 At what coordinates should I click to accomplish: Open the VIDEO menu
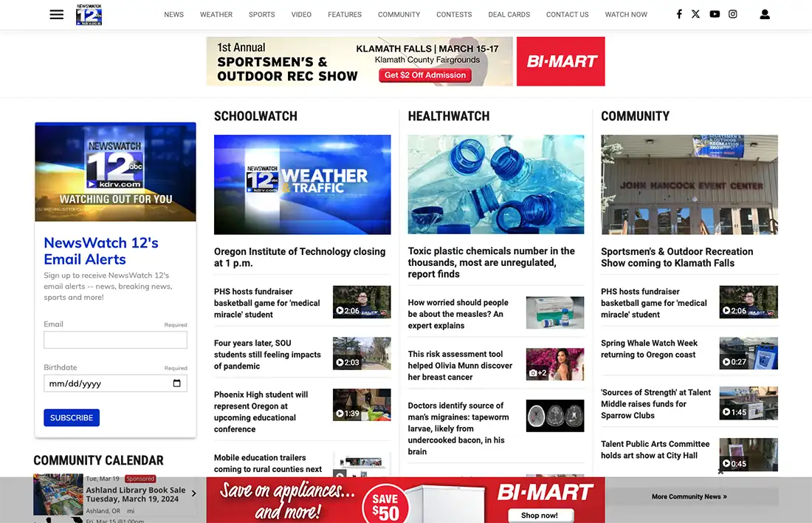click(301, 15)
